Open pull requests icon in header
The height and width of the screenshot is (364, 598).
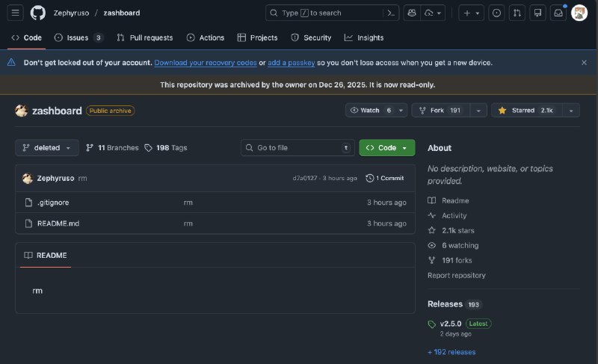pos(517,13)
